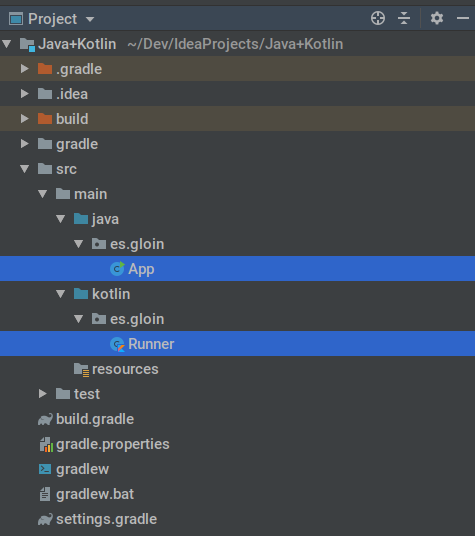
Task: Click the locate/select opened file crosshair icon
Action: coord(378,18)
